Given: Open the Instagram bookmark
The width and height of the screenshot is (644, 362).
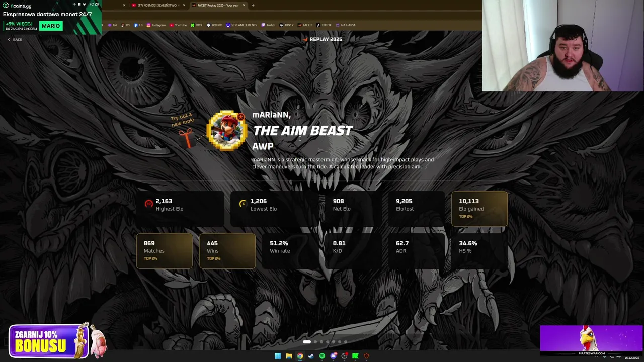Looking at the screenshot, I should (x=156, y=25).
